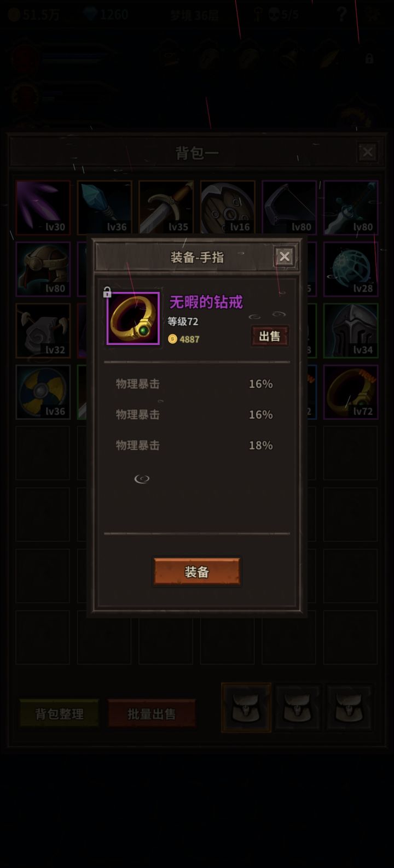Click the 背包整理 sort backpack button
394x868 pixels.
(x=59, y=713)
